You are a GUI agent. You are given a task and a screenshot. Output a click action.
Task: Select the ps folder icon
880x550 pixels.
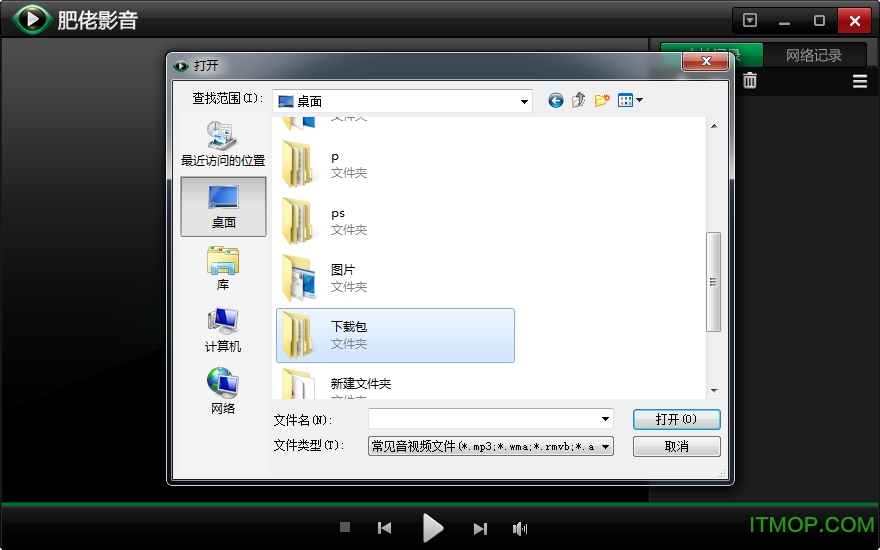297,222
